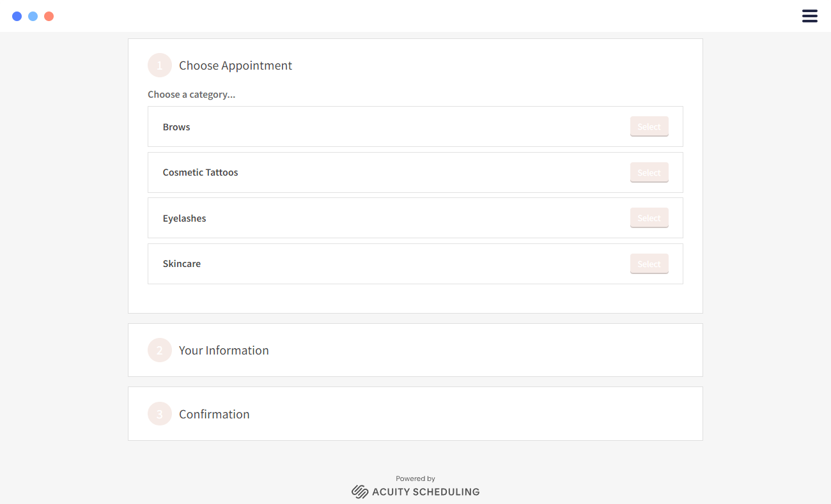
Task: Click the red window dot
Action: coord(49,15)
